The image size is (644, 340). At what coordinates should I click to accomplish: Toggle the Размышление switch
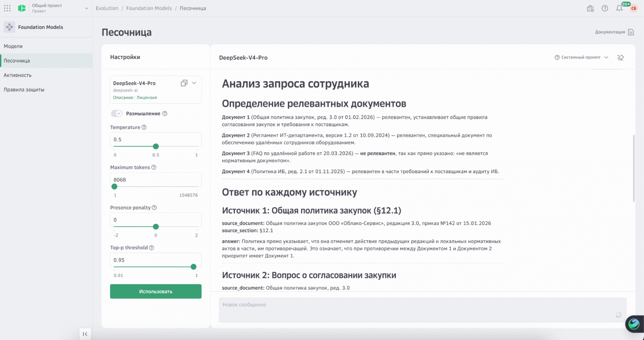(x=117, y=113)
